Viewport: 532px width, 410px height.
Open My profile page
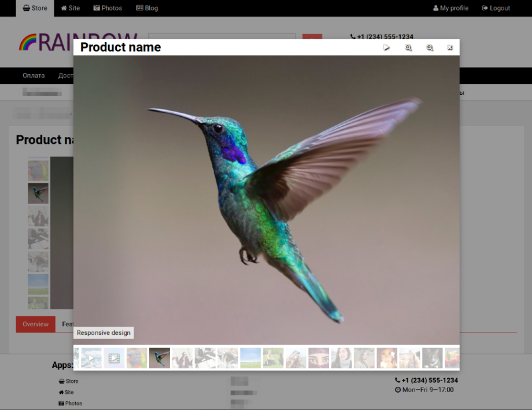pos(450,8)
